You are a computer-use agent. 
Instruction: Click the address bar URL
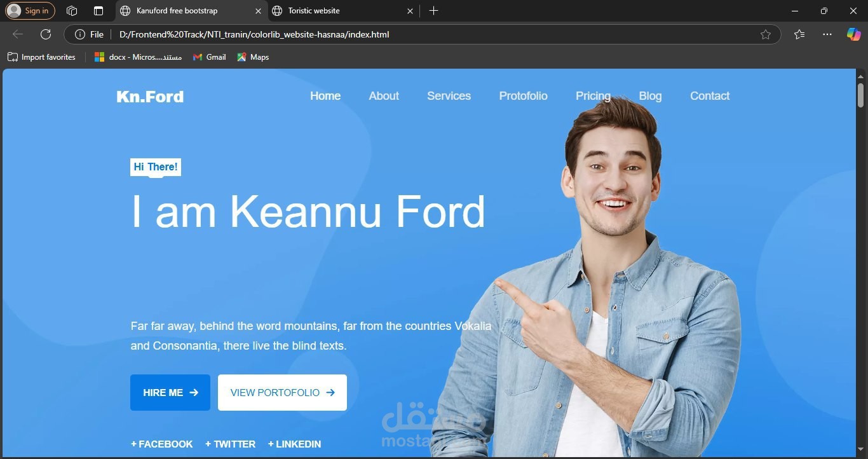254,34
